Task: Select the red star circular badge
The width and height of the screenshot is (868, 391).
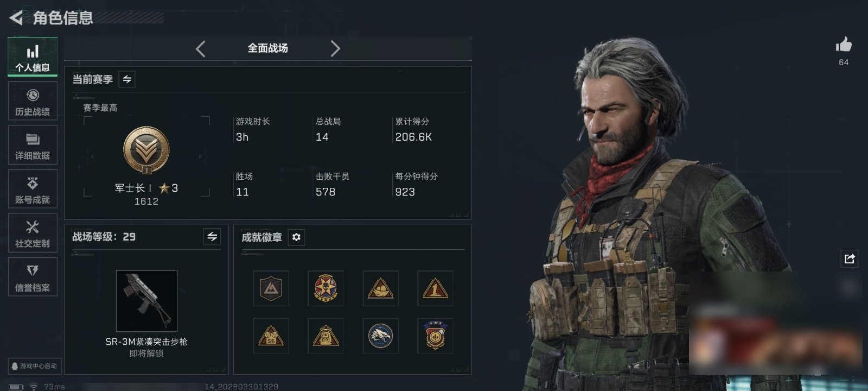Action: 325,288
